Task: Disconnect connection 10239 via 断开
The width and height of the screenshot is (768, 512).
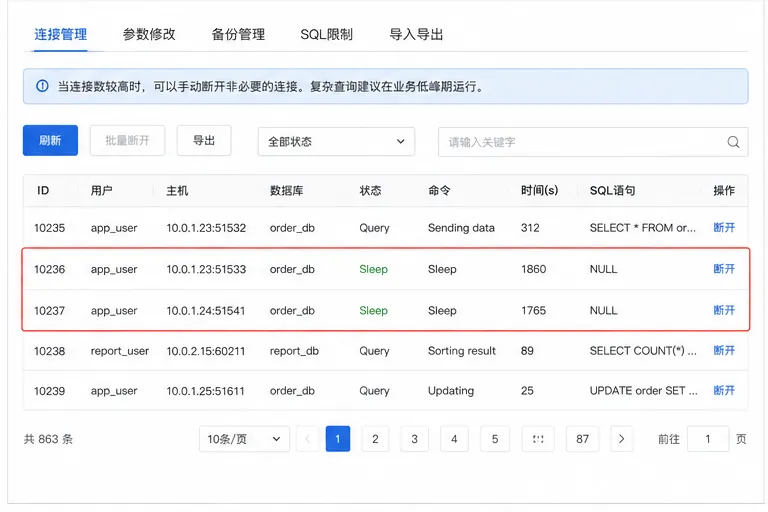Action: [x=724, y=390]
